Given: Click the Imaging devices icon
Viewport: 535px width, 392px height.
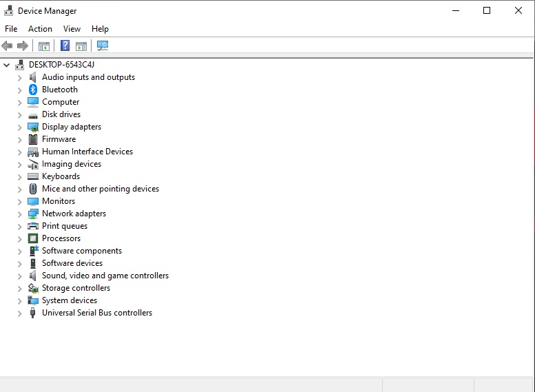Looking at the screenshot, I should [x=33, y=164].
